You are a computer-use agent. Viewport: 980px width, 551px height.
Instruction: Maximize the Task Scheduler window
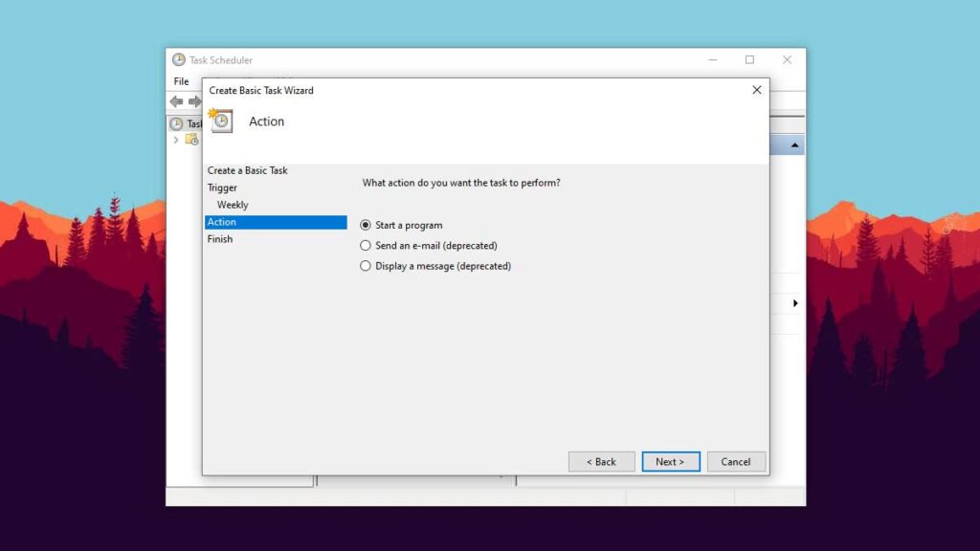(749, 59)
